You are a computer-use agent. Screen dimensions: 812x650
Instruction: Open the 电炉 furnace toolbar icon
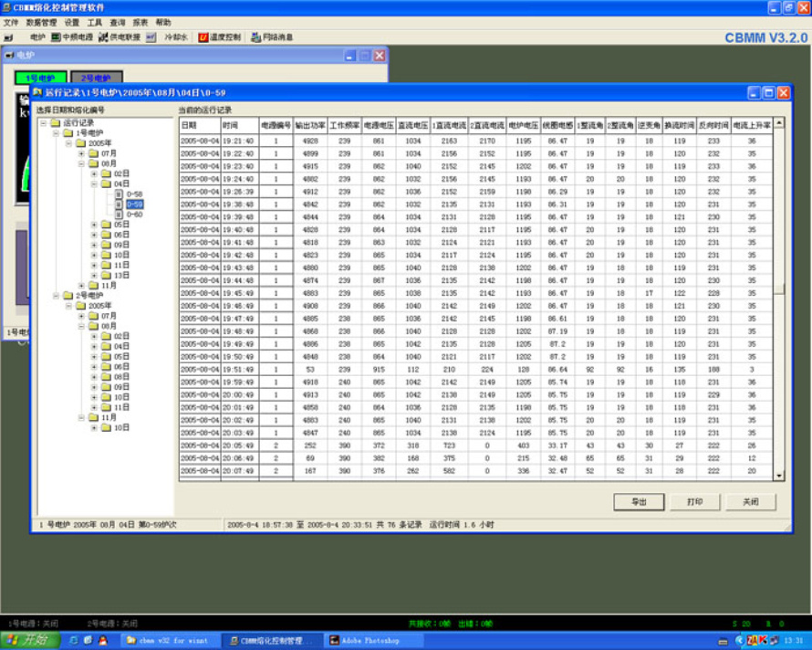click(x=9, y=37)
